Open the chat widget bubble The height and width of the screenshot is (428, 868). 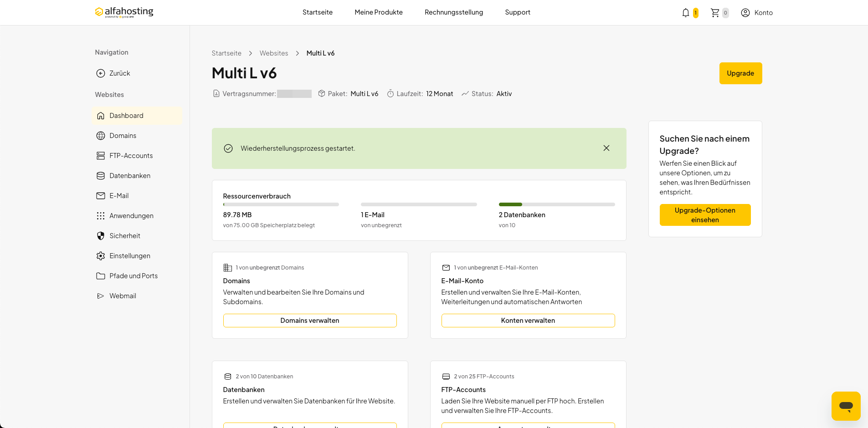846,406
